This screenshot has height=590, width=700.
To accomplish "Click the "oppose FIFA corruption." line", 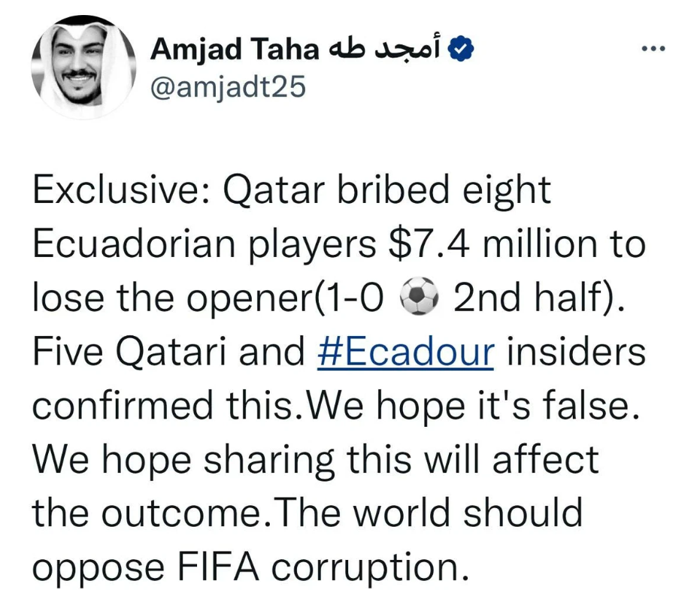I will 250,567.
